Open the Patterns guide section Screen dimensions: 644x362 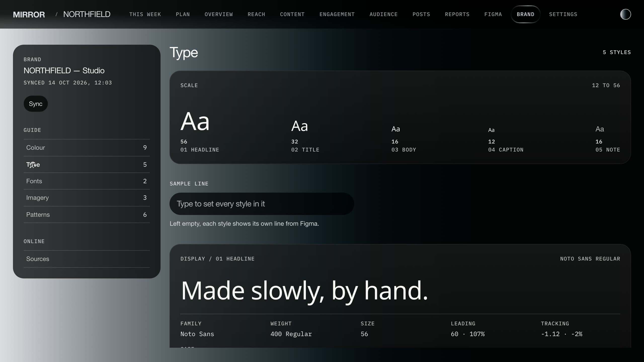[x=87, y=214]
